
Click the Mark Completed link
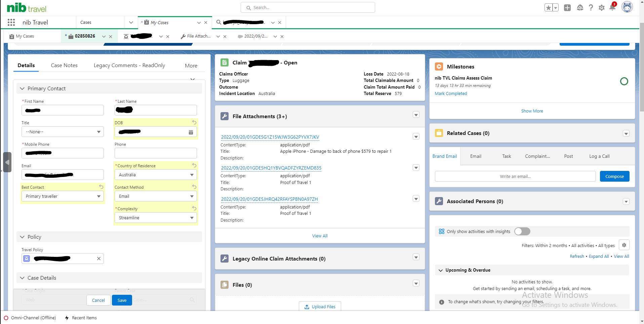click(x=451, y=93)
